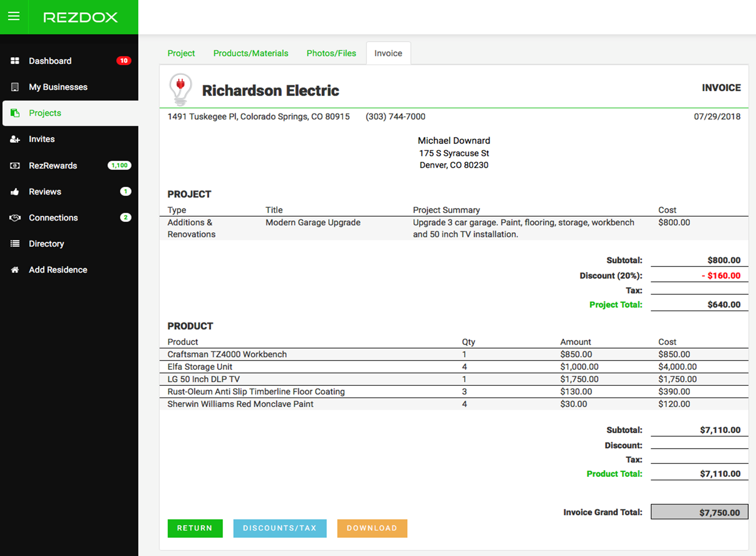Click the $4,000.00 Elfa cost cell
756x556 pixels.
[677, 367]
